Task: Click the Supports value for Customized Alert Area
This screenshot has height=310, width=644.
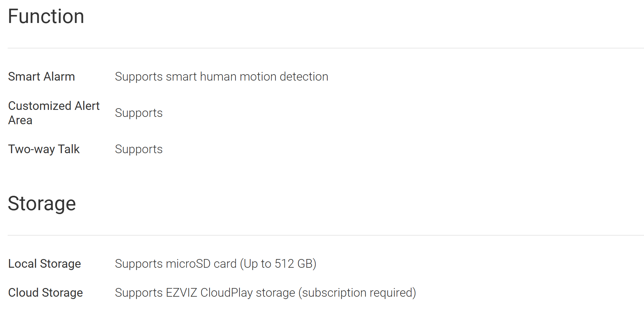Action: [x=139, y=113]
